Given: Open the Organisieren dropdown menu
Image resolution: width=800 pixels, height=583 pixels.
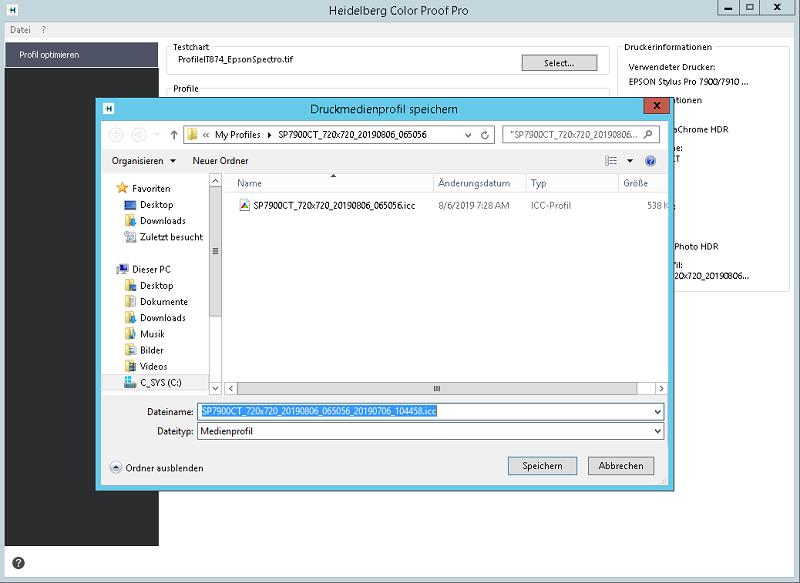Looking at the screenshot, I should coord(144,161).
